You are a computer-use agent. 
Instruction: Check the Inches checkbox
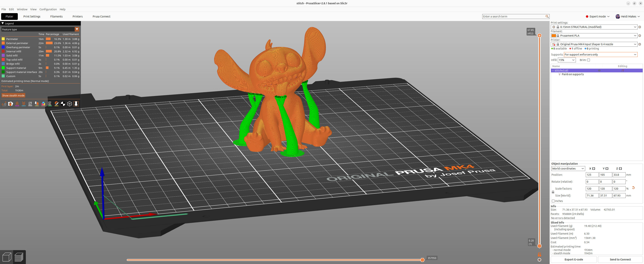coord(553,201)
